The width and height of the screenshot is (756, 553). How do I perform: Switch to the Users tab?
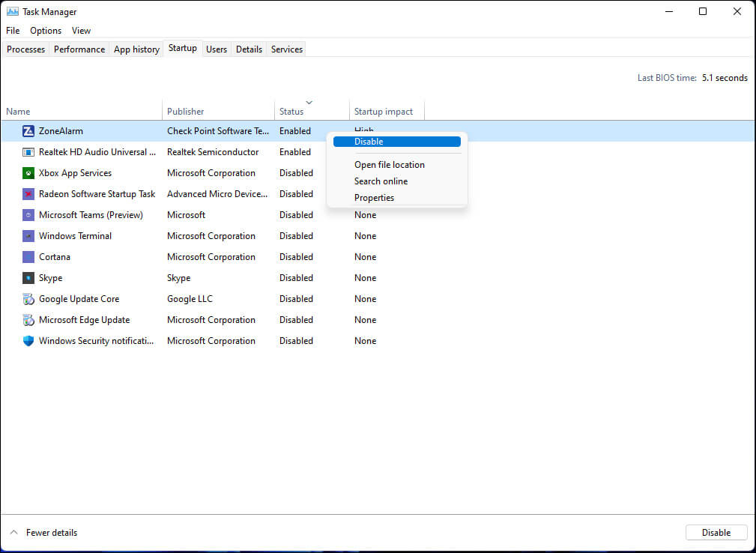(x=217, y=49)
